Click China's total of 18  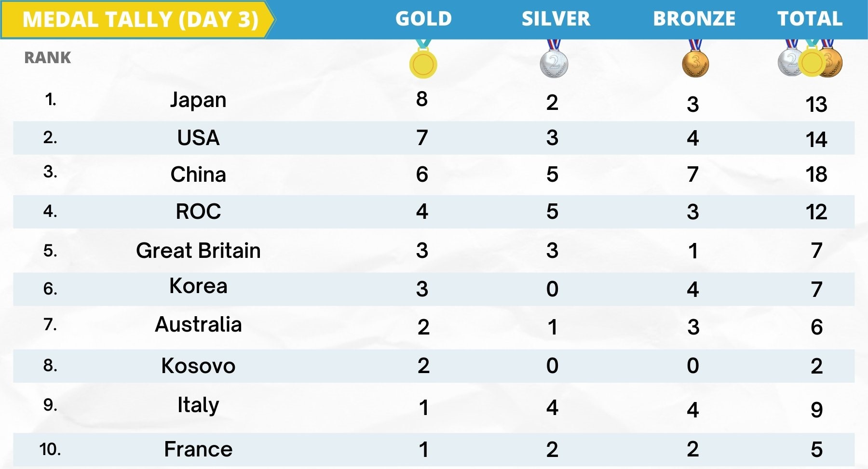(816, 174)
